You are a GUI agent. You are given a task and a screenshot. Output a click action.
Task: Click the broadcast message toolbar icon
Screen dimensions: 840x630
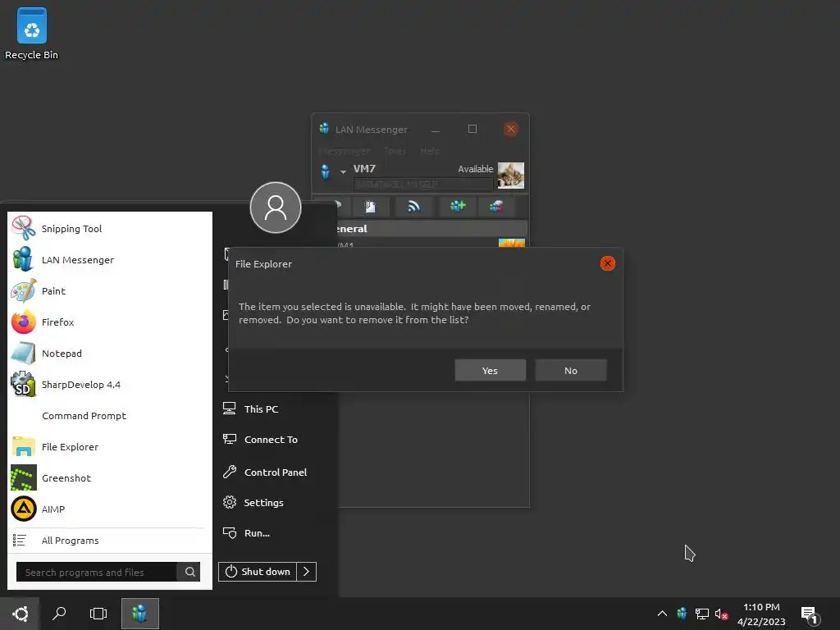coord(413,207)
